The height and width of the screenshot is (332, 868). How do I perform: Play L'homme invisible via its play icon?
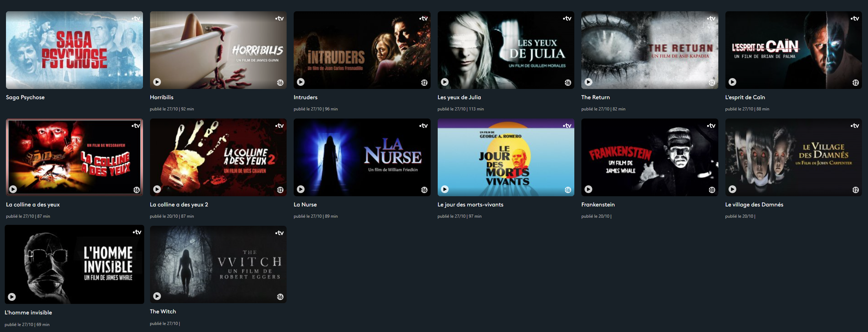12,297
